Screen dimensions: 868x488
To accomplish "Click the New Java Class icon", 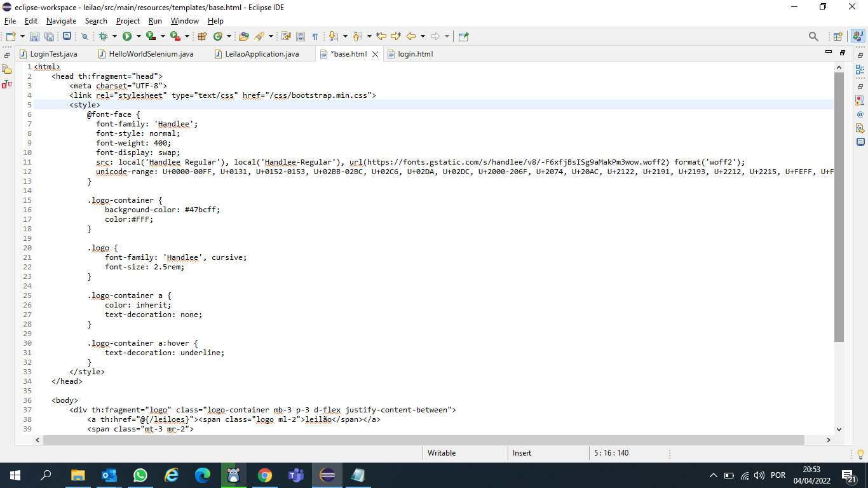I will (x=218, y=36).
